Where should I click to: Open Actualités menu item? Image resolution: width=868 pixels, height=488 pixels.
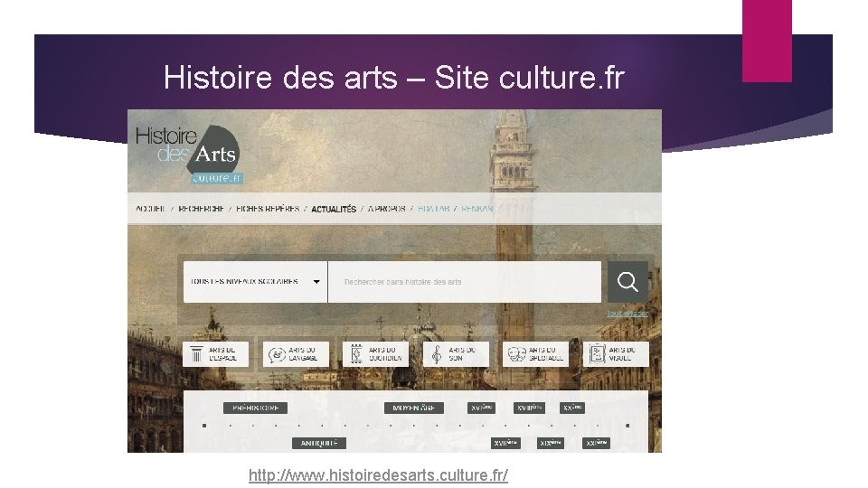tap(334, 209)
